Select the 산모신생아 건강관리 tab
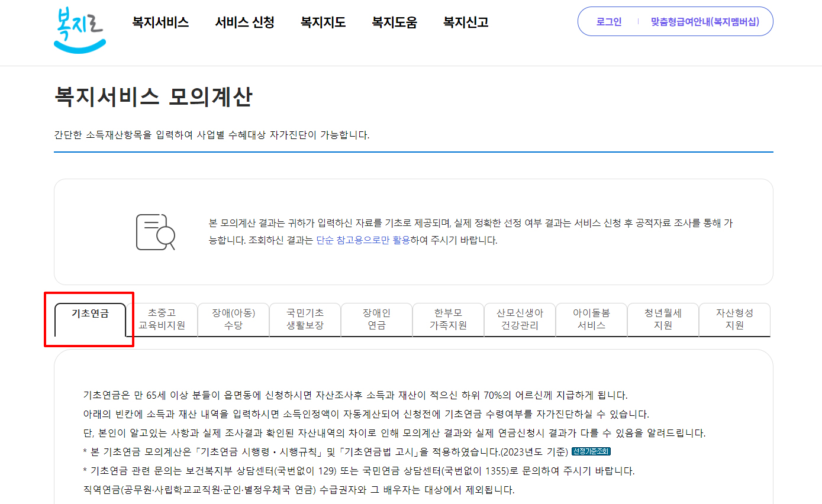 (x=520, y=319)
